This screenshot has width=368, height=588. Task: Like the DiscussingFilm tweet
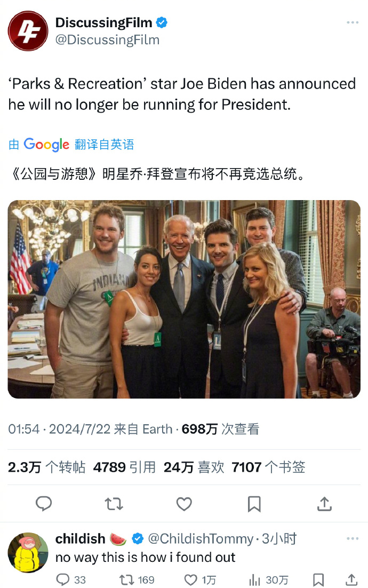184,504
